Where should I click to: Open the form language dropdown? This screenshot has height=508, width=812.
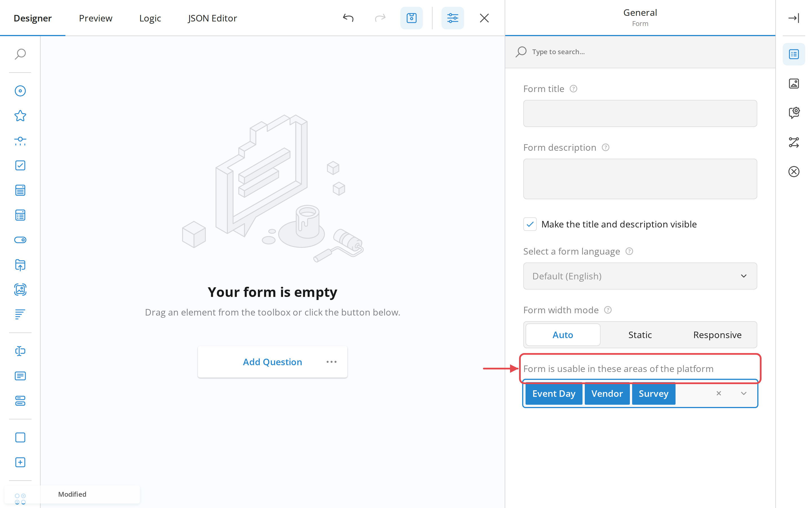coord(640,276)
